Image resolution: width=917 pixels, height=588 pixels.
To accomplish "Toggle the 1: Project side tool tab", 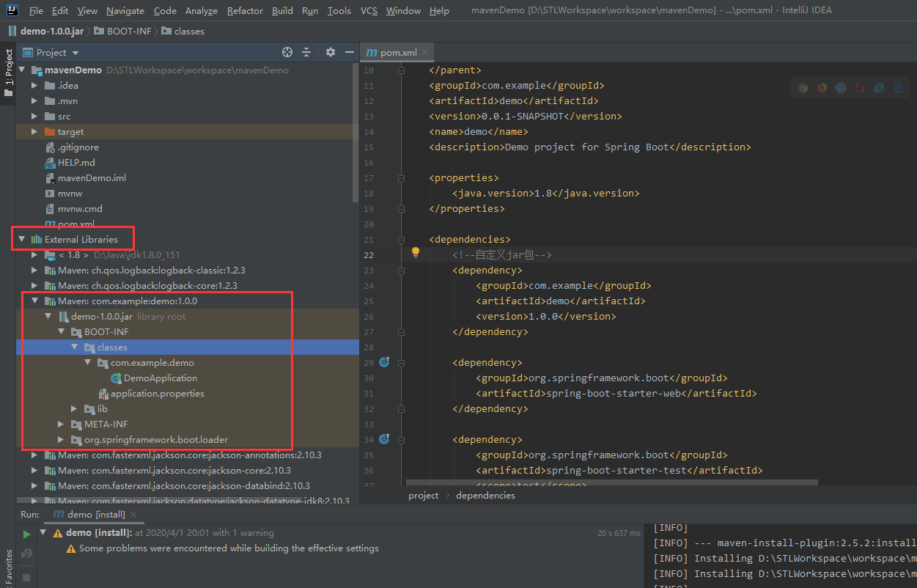I will click(x=8, y=73).
